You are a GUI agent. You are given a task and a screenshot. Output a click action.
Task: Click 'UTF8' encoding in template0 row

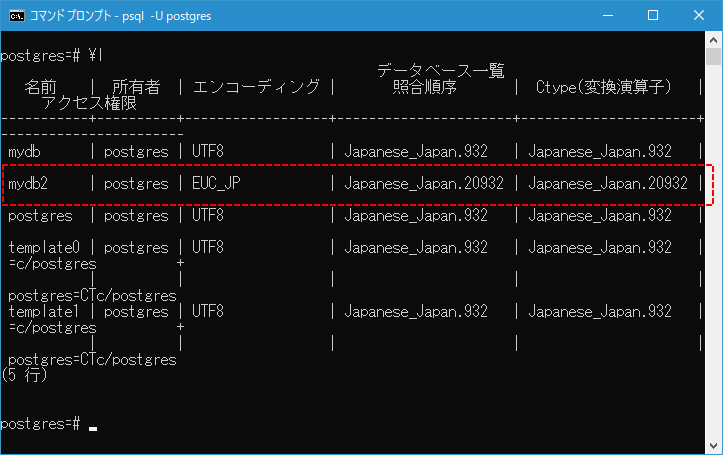pos(208,248)
